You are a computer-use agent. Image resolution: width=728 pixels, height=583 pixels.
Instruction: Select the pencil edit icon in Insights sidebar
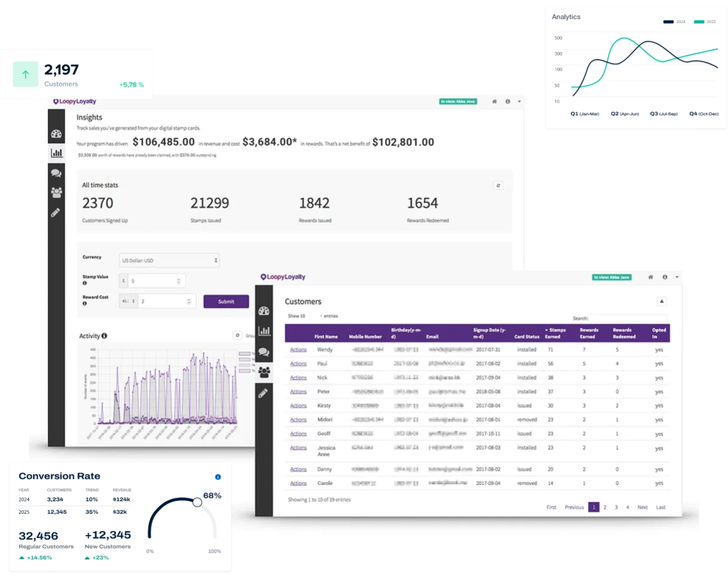click(x=56, y=212)
